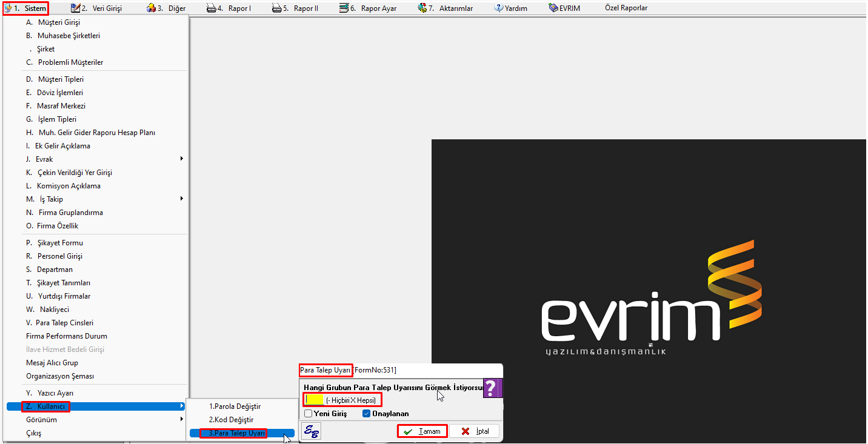Select E. Döviz İşlemleri

[97, 93]
